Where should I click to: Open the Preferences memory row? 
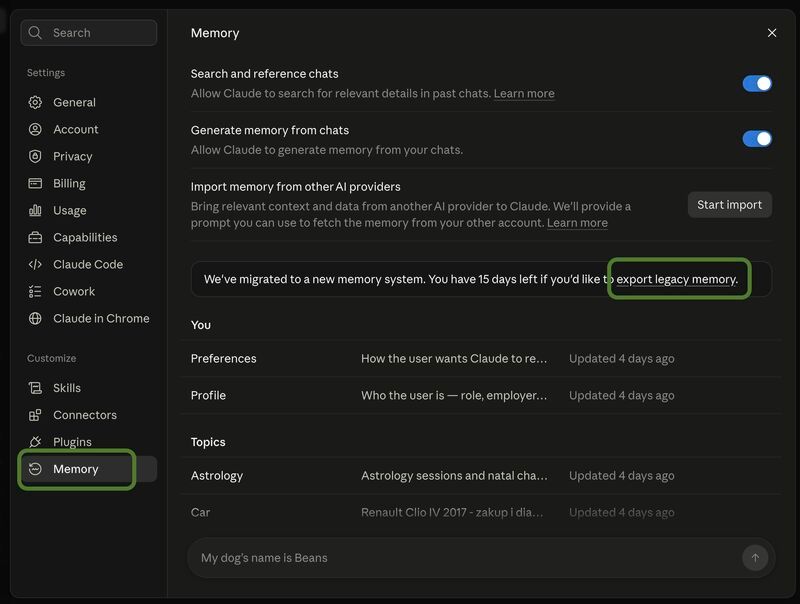tap(481, 359)
